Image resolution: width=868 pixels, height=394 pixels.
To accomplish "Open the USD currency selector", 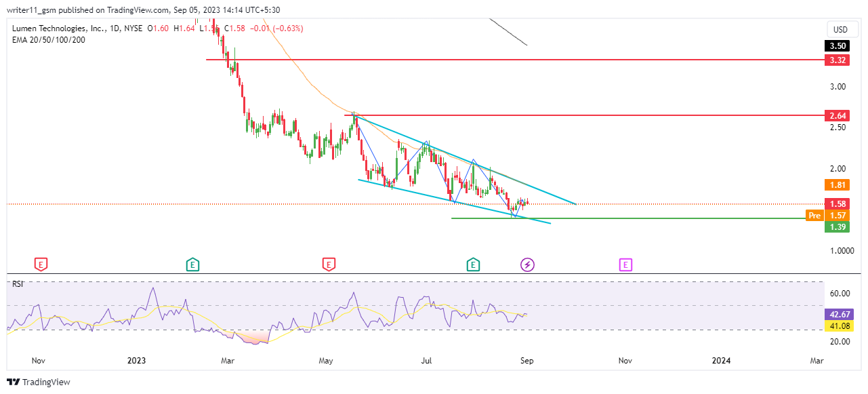I will tap(840, 30).
